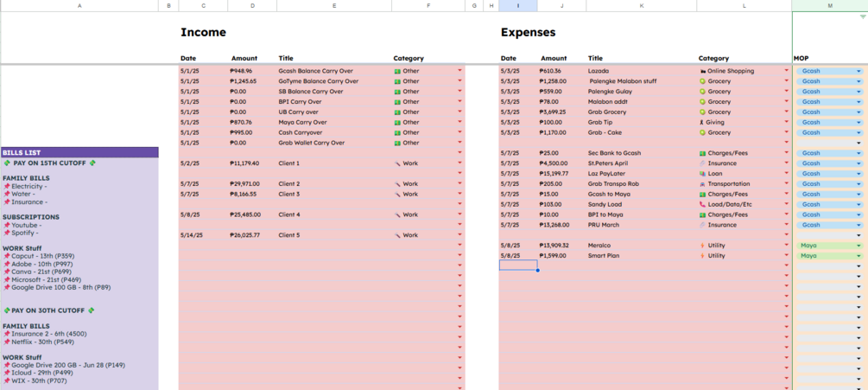Image resolution: width=868 pixels, height=390 pixels.
Task: Click the Sandy Load title cell
Action: pos(605,204)
